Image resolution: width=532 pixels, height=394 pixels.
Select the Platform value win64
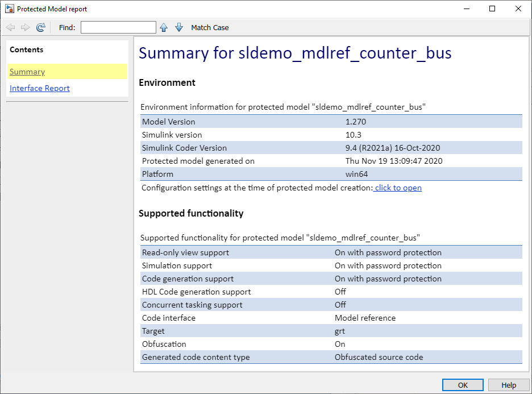[356, 174]
